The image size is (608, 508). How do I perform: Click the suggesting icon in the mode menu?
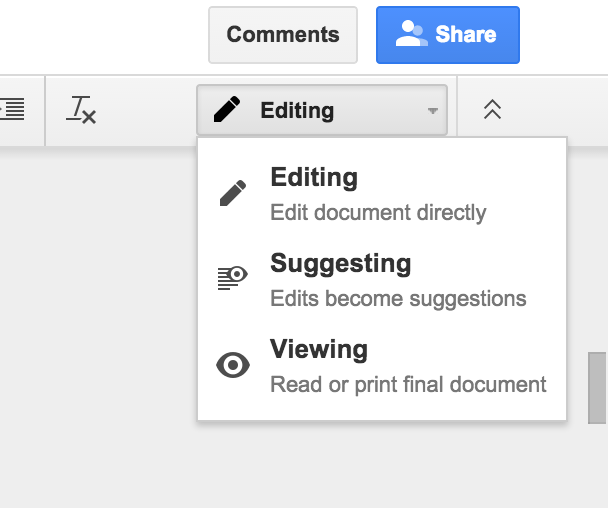[232, 278]
